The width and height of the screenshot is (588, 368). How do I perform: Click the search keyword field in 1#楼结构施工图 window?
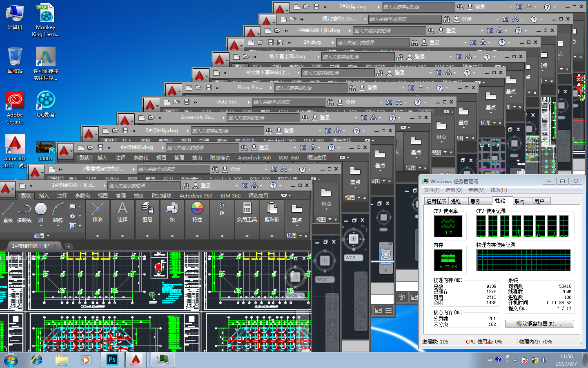click(144, 186)
